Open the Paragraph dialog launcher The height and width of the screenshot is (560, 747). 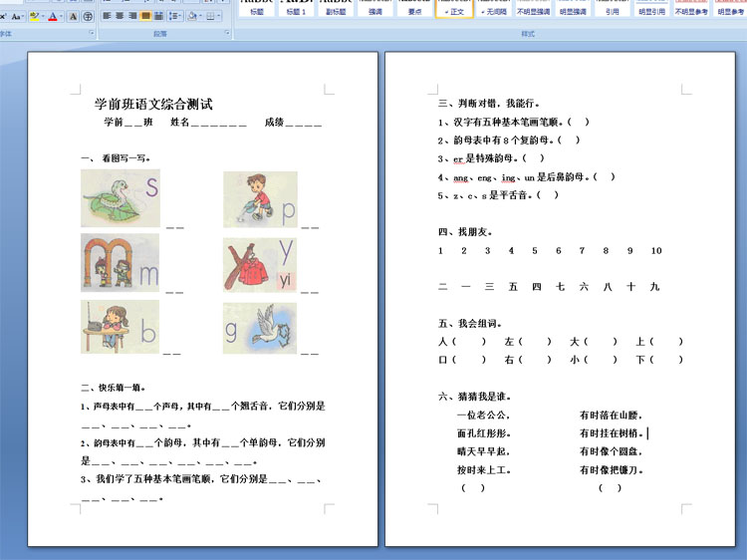227,33
